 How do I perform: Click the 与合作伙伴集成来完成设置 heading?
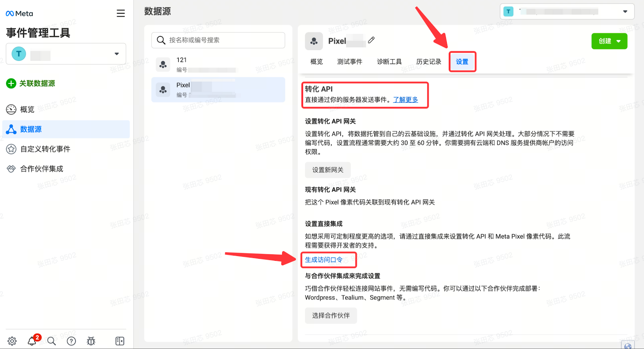[343, 276]
